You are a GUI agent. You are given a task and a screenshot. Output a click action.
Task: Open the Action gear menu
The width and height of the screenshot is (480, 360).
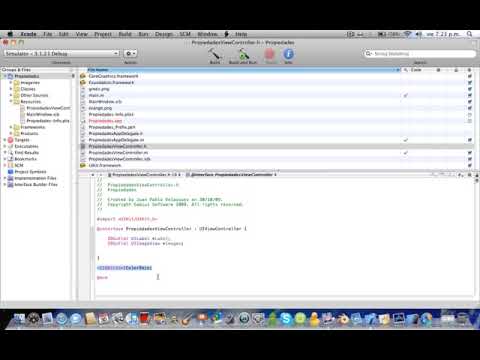pyautogui.click(x=130, y=53)
